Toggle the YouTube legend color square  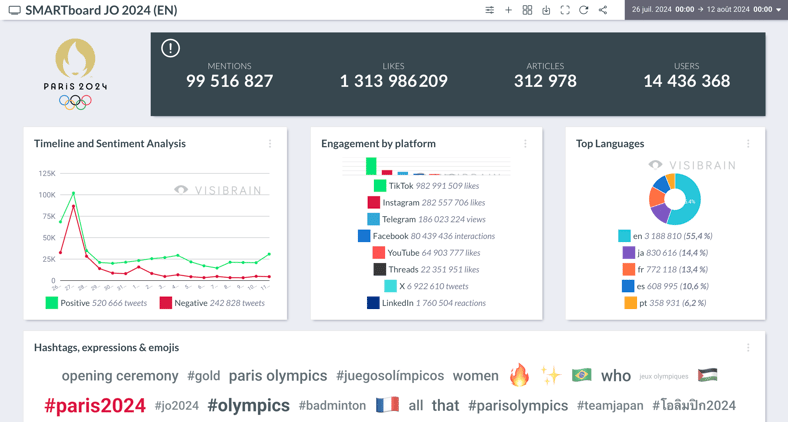pos(378,253)
